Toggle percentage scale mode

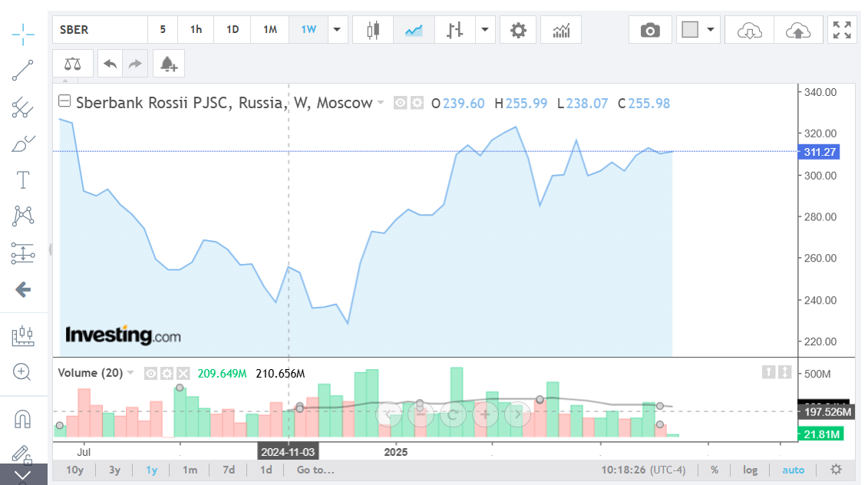tap(715, 470)
